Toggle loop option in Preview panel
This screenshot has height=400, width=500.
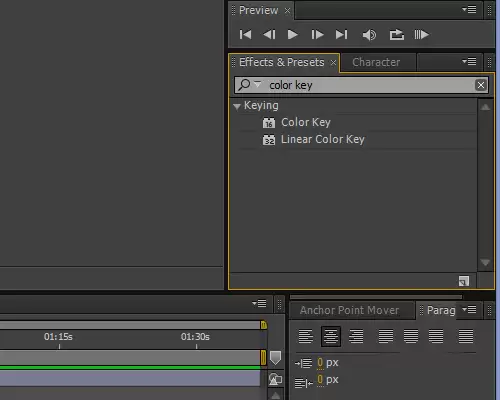[x=397, y=35]
